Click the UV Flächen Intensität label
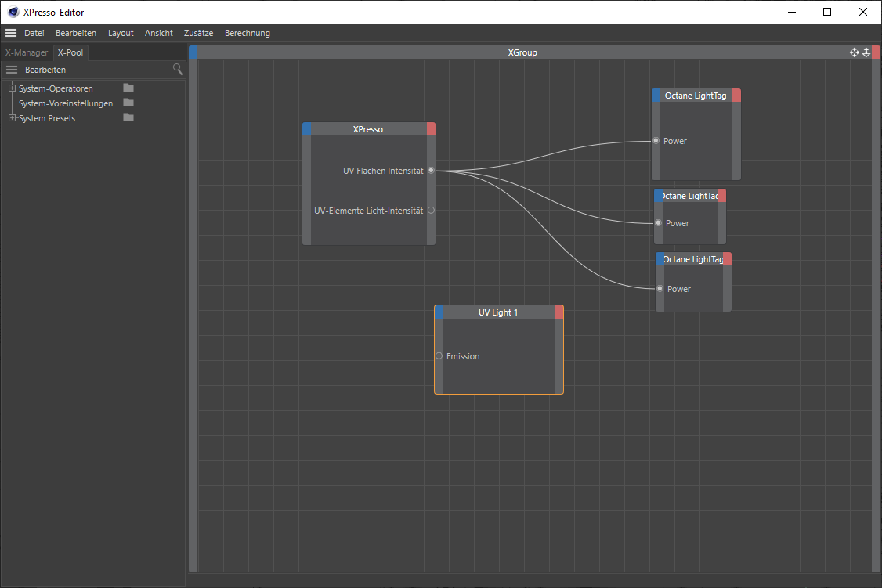Viewport: 882px width, 588px height. [383, 171]
